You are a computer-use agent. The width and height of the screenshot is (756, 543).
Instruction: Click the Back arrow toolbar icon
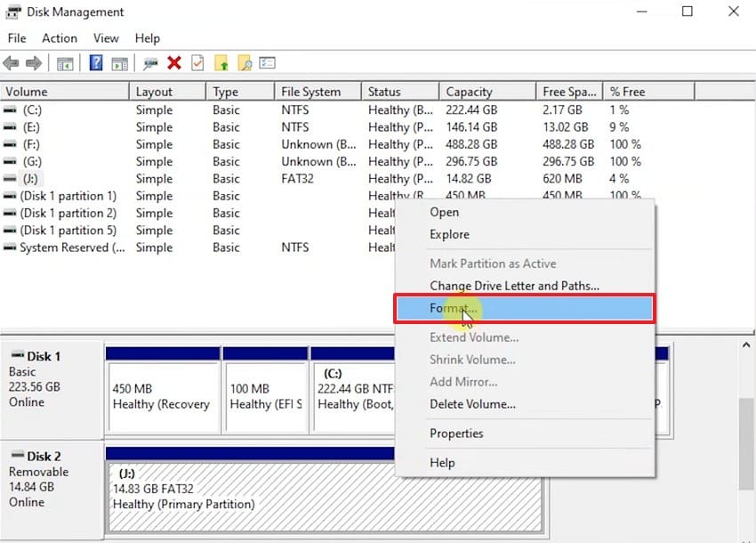11,63
